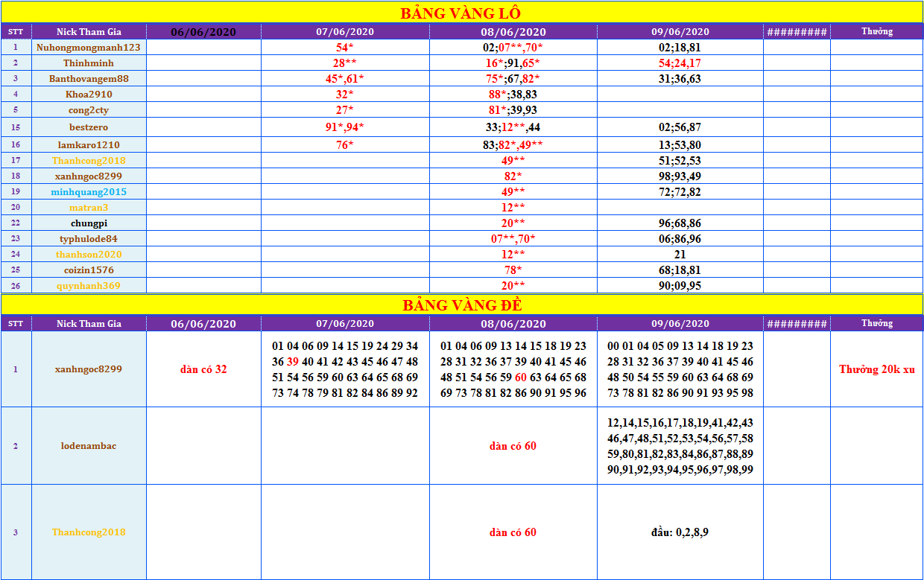Click 20** in the chungpi row
The width and height of the screenshot is (924, 580).
tap(513, 223)
